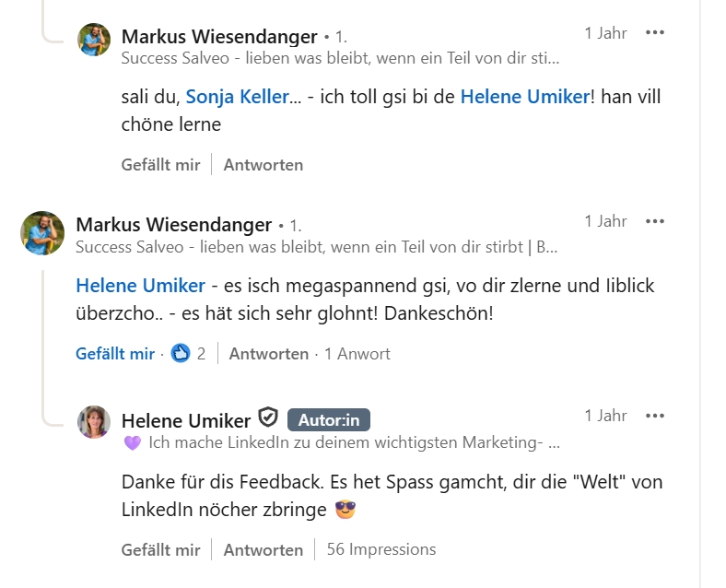Toggle the blue 'Gefällt mir' on Markus's comment
Image resolution: width=726 pixels, height=588 pixels.
tap(115, 354)
